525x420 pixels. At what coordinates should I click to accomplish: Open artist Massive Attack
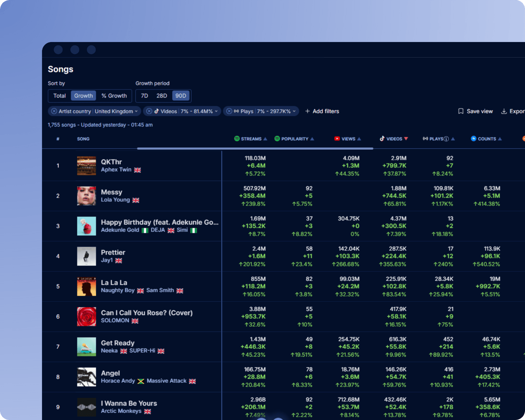click(167, 381)
